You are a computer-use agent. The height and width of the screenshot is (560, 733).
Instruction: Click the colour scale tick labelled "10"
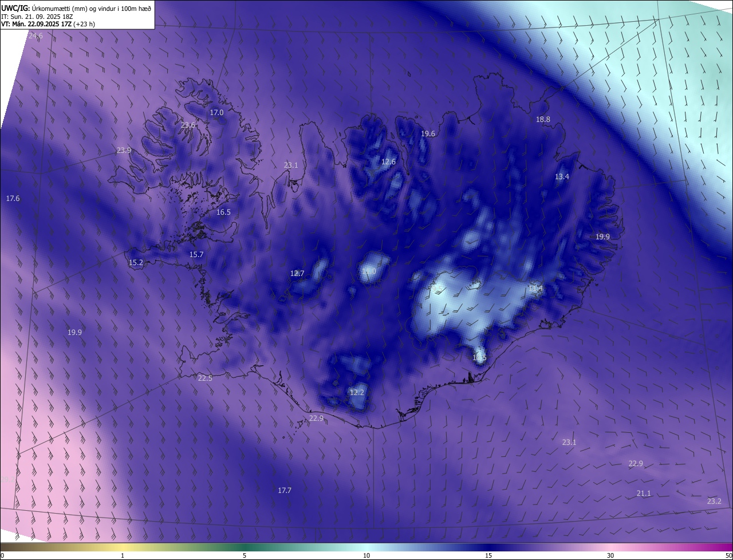[366, 556]
